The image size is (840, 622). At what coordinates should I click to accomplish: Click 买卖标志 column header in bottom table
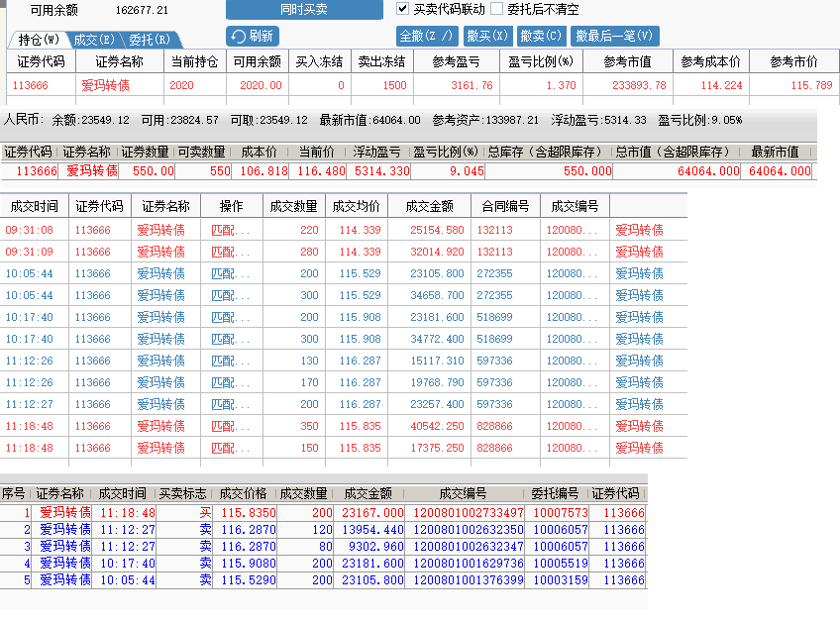click(x=184, y=493)
